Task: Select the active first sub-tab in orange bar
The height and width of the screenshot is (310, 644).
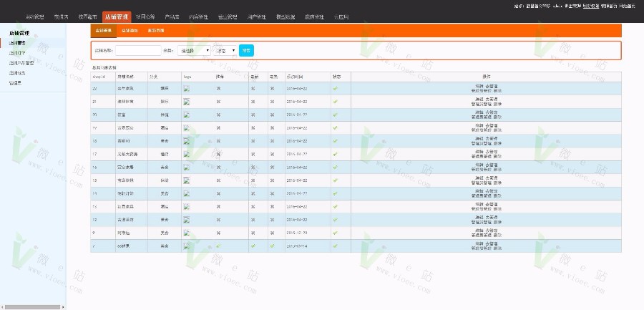Action: 104,31
